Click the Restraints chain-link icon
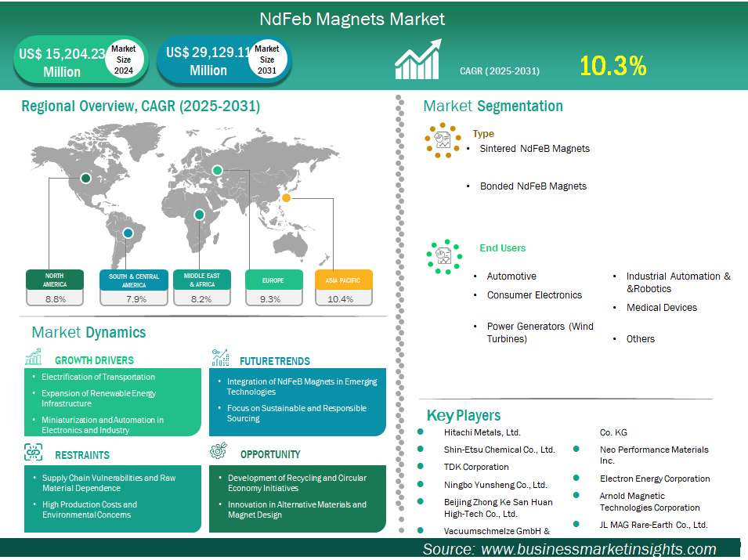 click(34, 453)
